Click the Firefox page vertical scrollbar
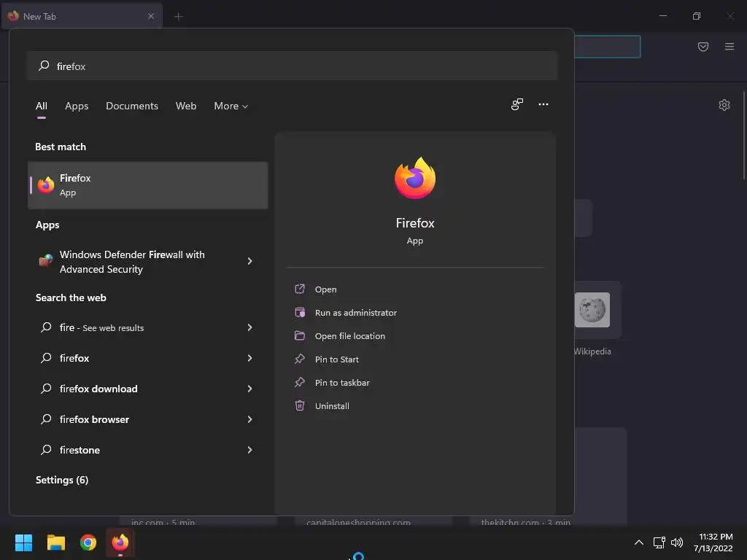The width and height of the screenshot is (747, 560). (x=744, y=136)
